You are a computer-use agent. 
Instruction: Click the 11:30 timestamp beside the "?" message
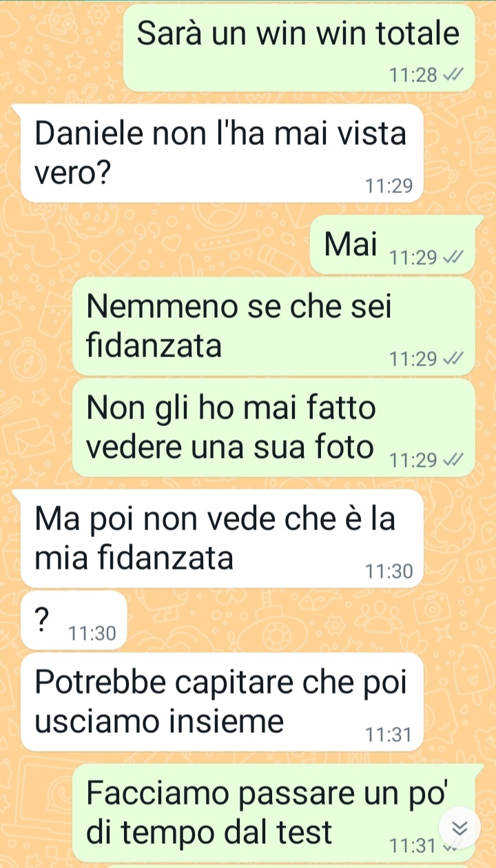(x=93, y=632)
